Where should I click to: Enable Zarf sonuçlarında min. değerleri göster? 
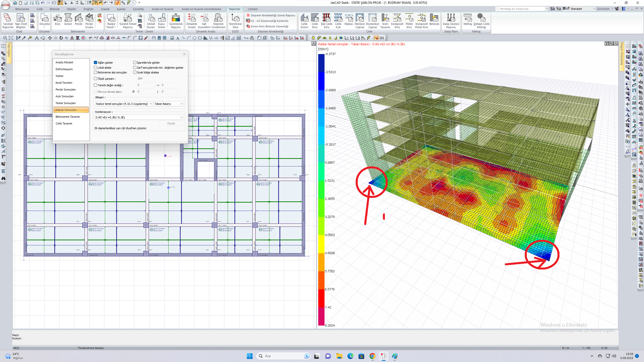tap(135, 68)
